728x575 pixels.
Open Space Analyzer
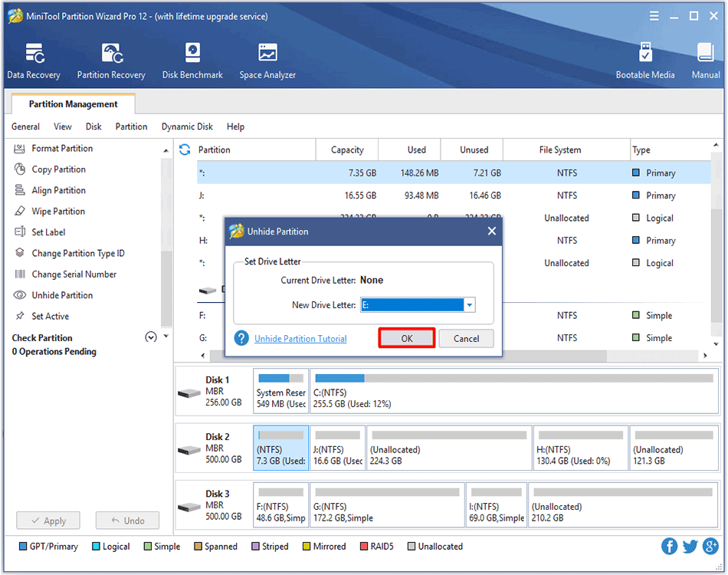267,61
